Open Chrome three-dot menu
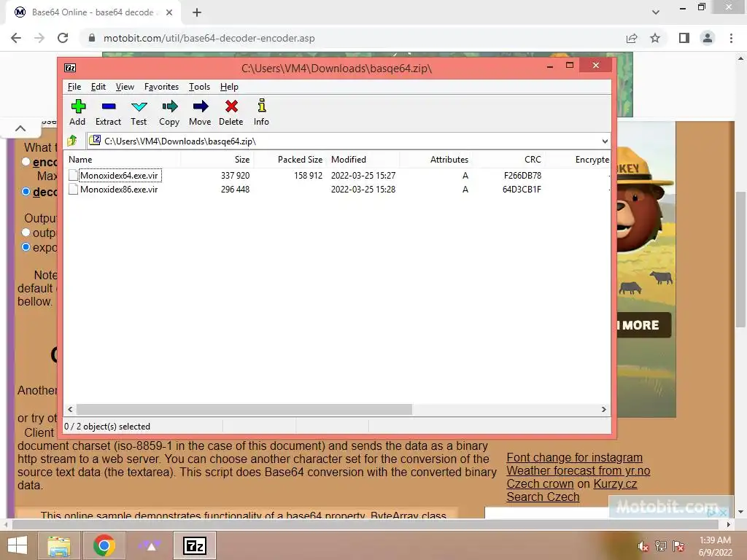The height and width of the screenshot is (560, 747). pos(731,38)
